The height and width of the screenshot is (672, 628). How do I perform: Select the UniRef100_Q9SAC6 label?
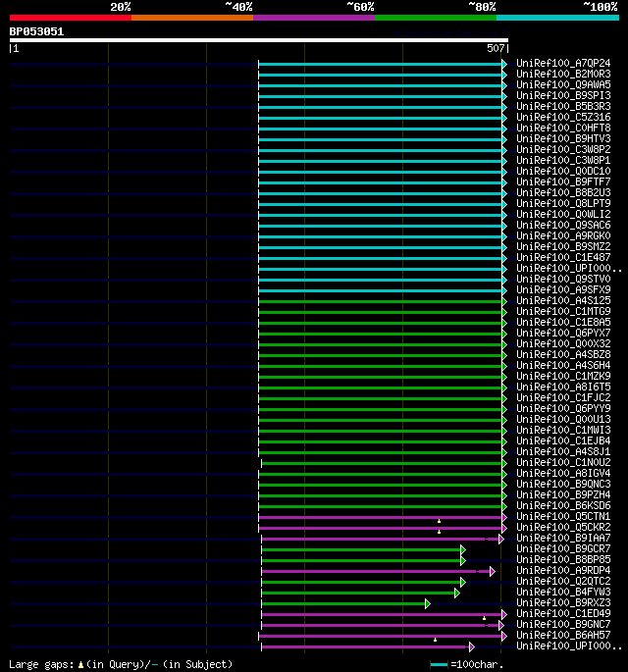(x=563, y=225)
